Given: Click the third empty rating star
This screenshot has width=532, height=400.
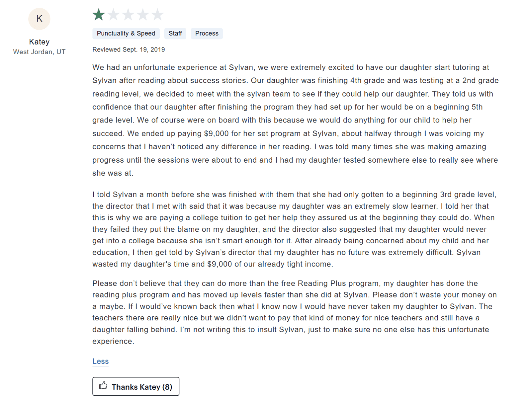Looking at the screenshot, I should click(x=128, y=15).
